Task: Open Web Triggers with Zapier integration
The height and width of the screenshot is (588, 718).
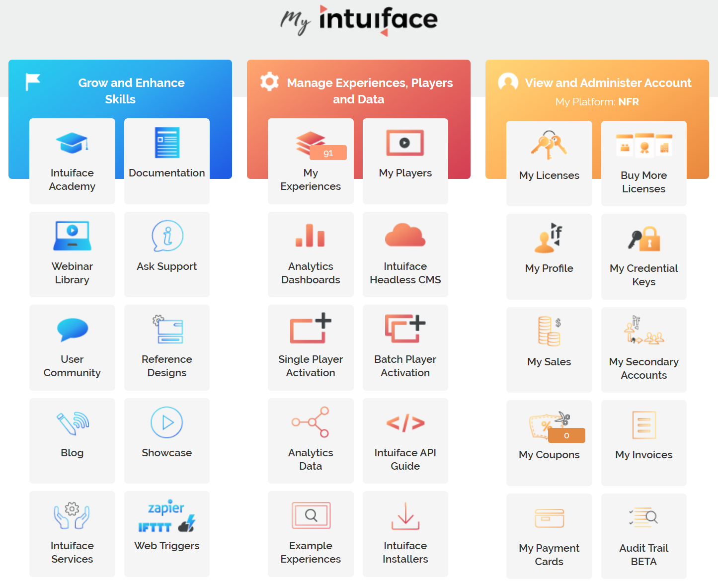Action: point(166,527)
